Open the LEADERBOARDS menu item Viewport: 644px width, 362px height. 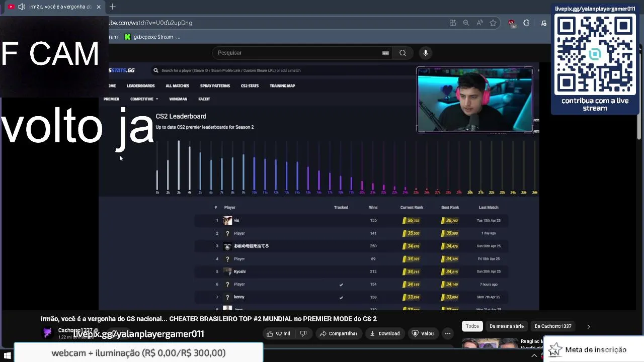(x=140, y=86)
